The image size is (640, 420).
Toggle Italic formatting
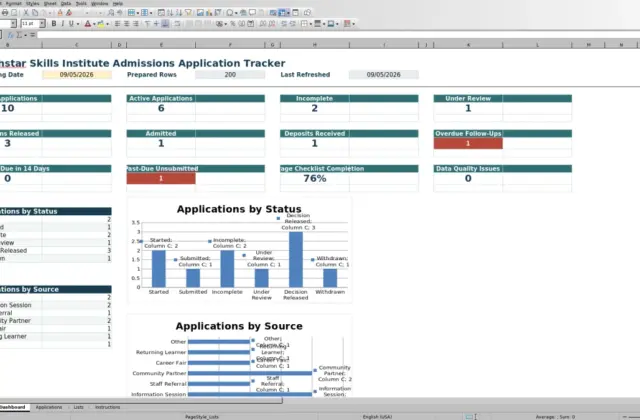62,24
